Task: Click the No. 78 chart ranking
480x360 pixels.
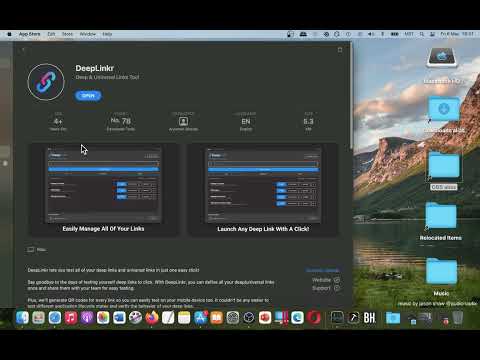Action: point(121,121)
